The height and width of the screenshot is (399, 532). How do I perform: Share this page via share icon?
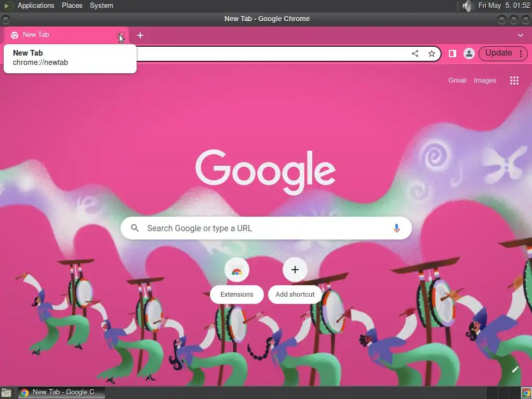coord(415,54)
